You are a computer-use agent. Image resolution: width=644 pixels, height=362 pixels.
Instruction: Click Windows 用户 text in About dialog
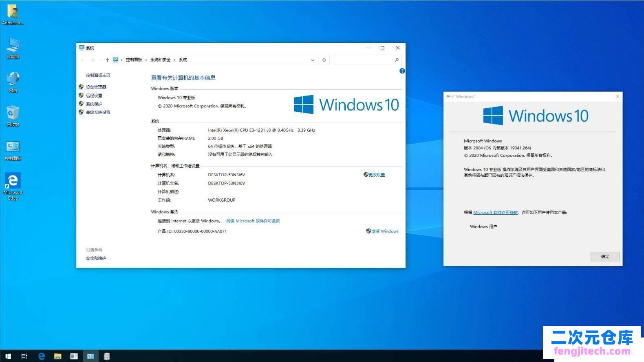(483, 227)
